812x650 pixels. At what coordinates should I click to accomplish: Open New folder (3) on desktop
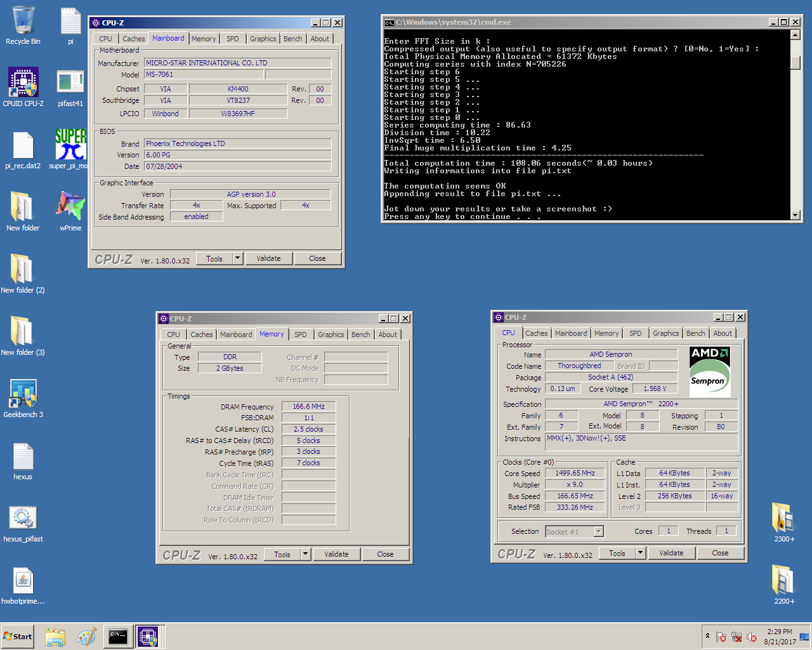pos(23,336)
